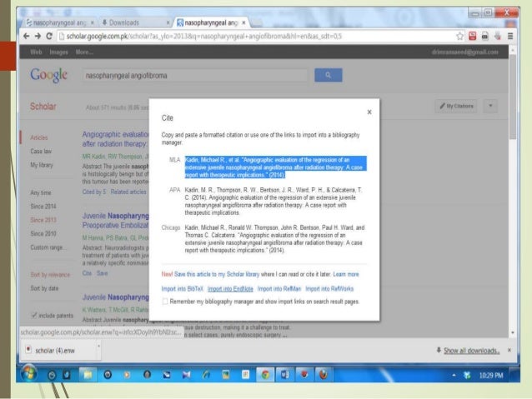This screenshot has height=399, width=532.
Task: Click the APA citation text
Action: coord(274,202)
